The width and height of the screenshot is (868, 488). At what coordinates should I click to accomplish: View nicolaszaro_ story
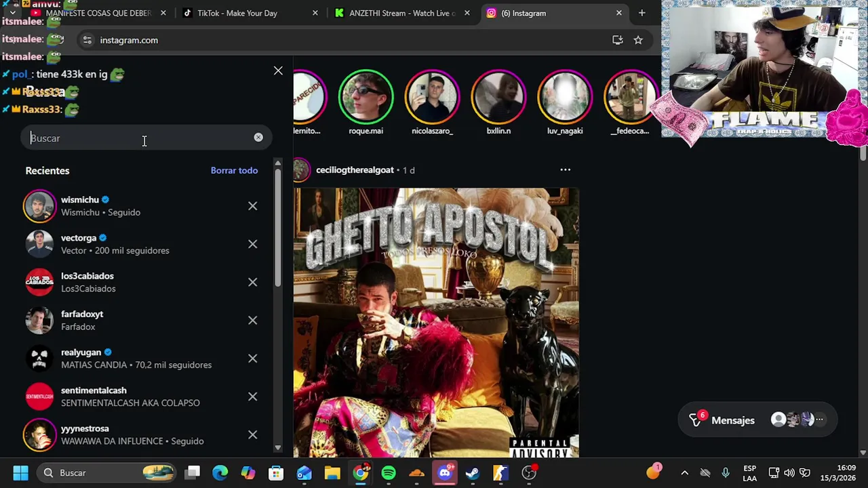tap(432, 97)
